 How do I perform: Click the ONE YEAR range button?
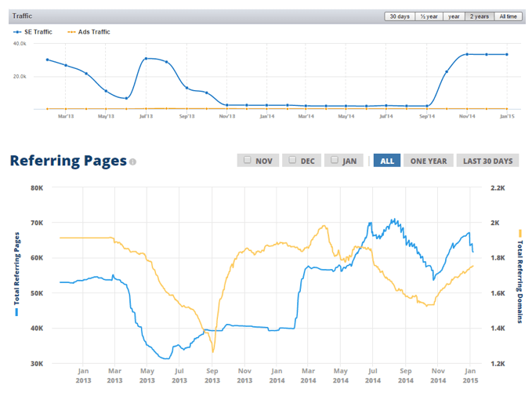pyautogui.click(x=429, y=161)
